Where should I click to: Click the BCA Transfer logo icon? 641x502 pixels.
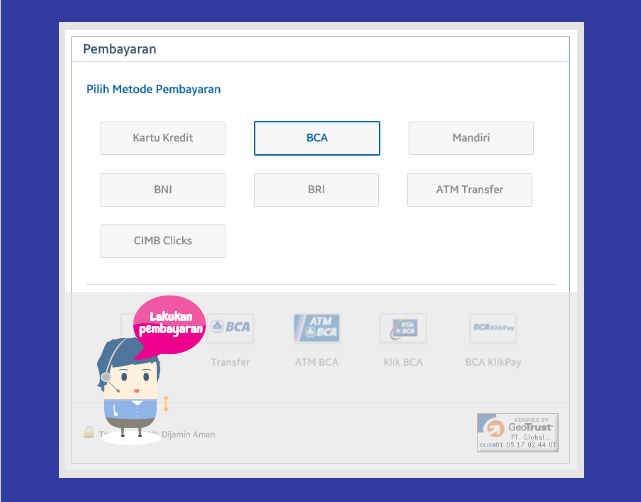pyautogui.click(x=231, y=328)
